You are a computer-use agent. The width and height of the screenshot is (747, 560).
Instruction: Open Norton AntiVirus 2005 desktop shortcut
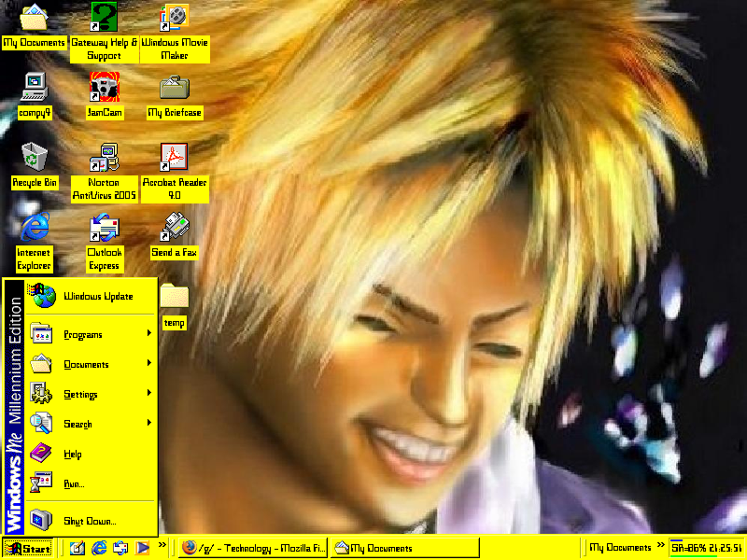(x=105, y=157)
